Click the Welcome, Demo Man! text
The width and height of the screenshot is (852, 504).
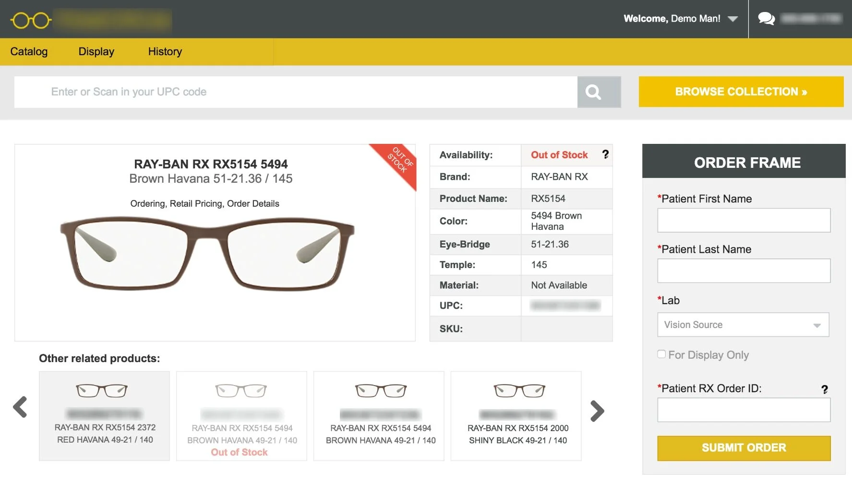[x=672, y=19]
